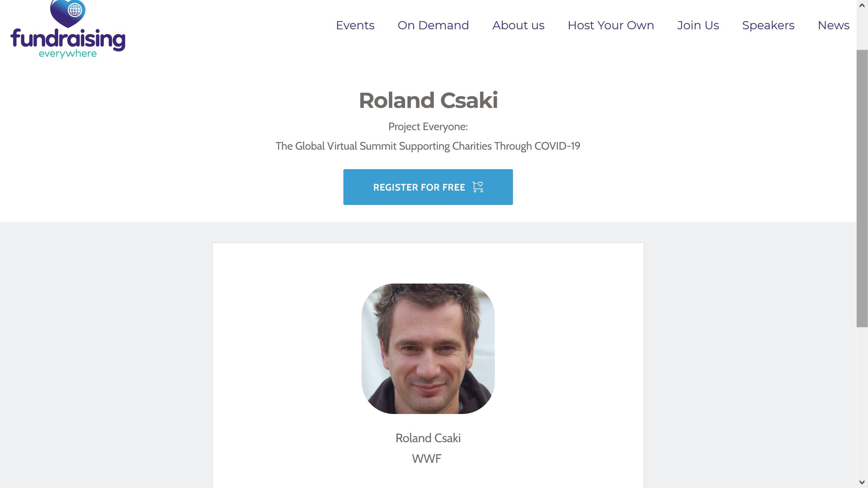The width and height of the screenshot is (868, 488).
Task: Click the Project Everyone subtitle text
Action: (x=428, y=127)
